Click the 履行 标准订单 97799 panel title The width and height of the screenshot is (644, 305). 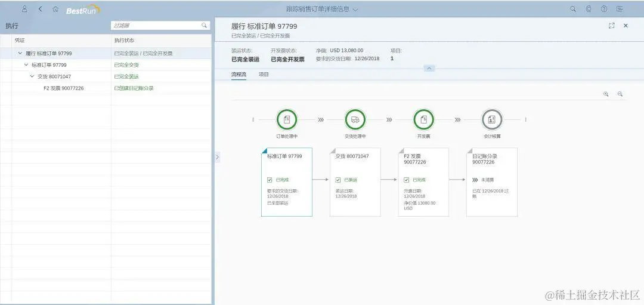[264, 26]
